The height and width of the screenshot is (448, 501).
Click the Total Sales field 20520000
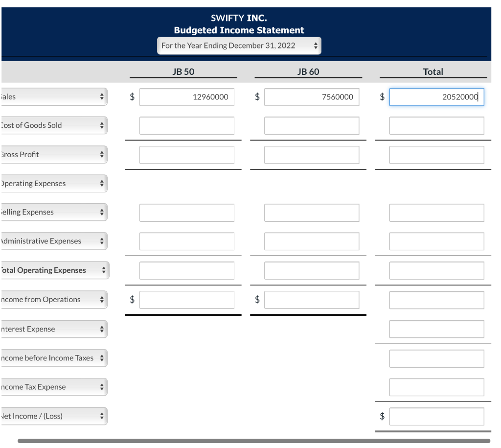pos(437,97)
